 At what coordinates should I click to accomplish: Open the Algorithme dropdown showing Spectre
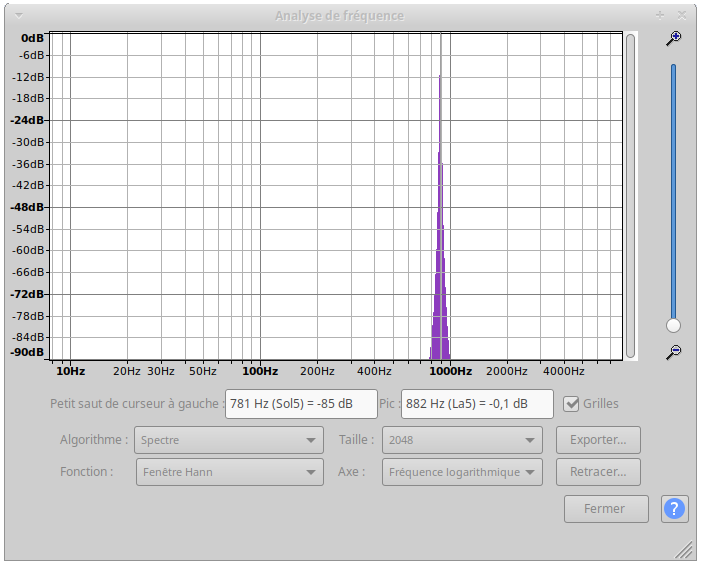[x=229, y=440]
